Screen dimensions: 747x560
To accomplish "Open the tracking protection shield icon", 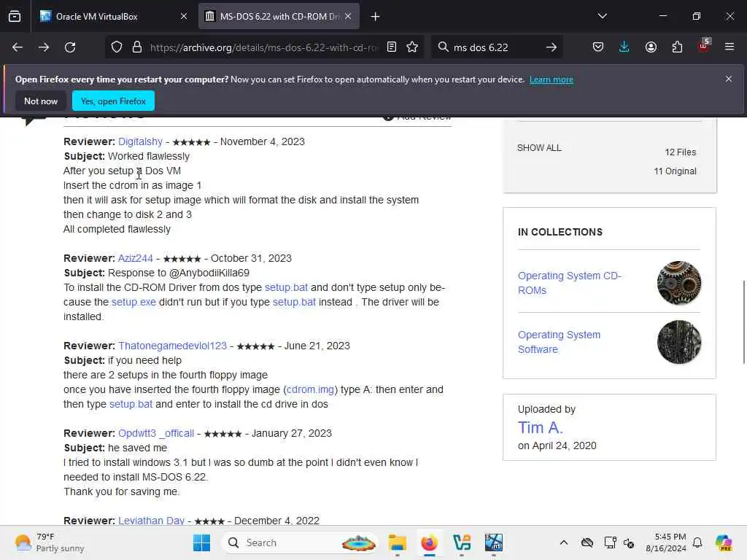I will point(117,47).
